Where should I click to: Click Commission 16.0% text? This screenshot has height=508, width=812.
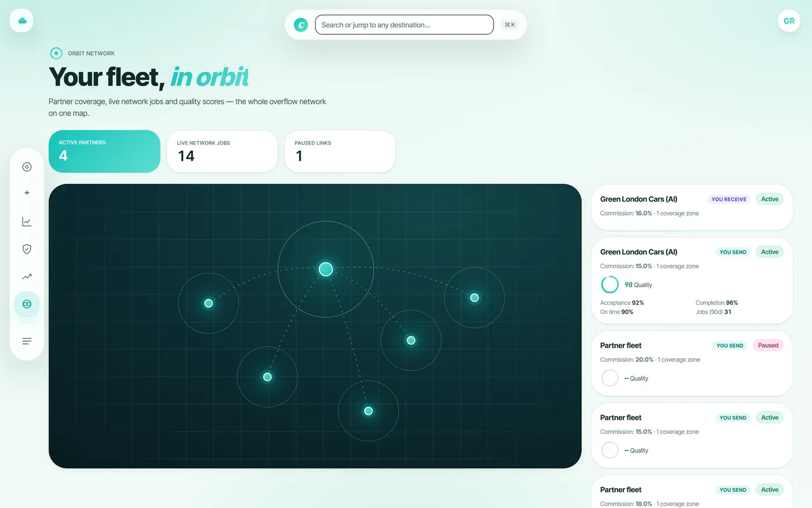point(626,214)
